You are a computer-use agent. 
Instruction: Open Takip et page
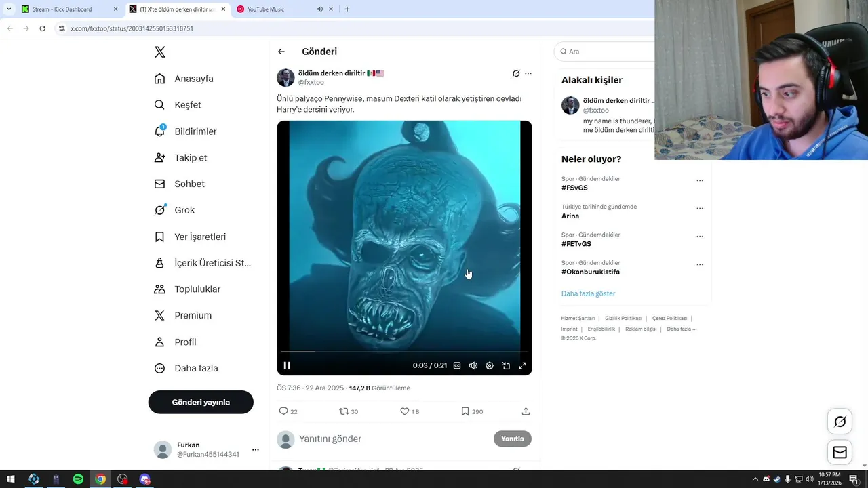coord(180,157)
